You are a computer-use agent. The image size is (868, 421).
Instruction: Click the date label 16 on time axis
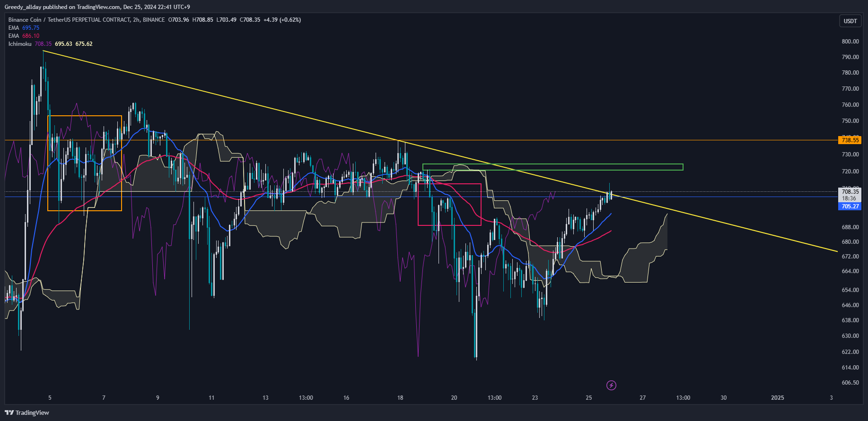tap(346, 398)
